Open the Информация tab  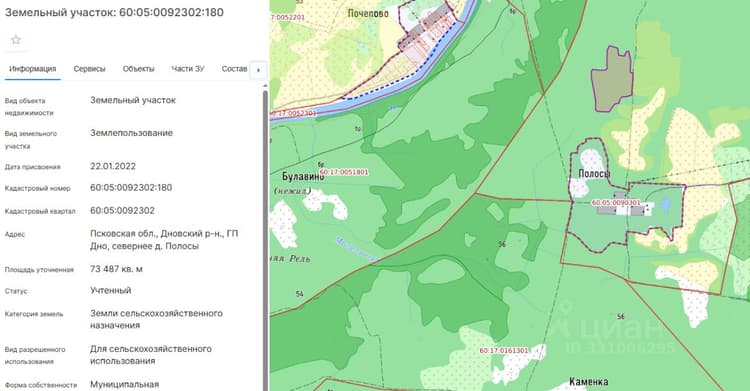pos(33,69)
